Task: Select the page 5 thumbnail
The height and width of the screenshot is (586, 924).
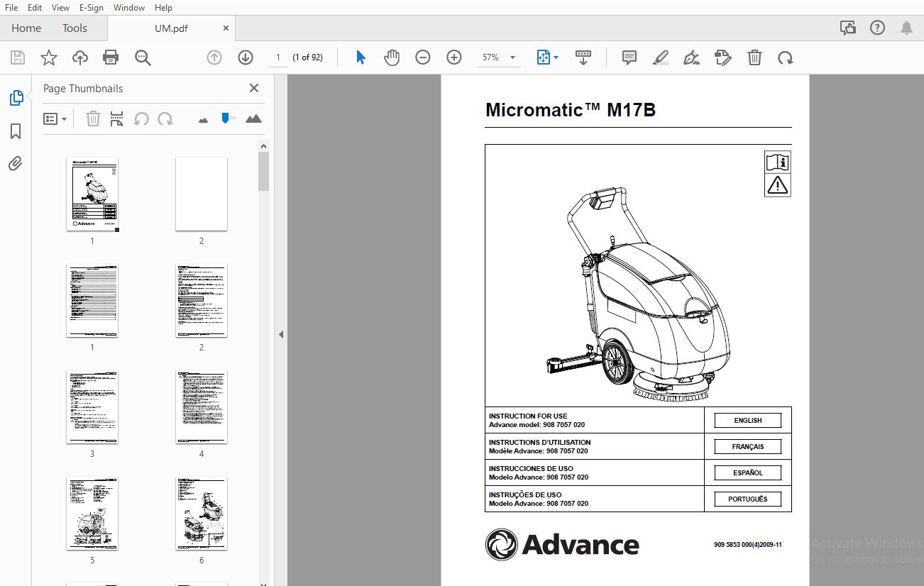Action: click(92, 513)
